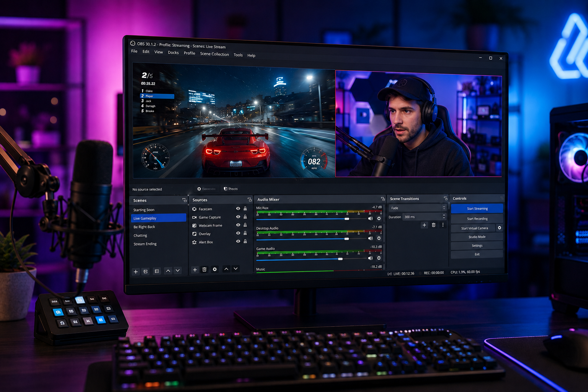Pop out the Scene Transitions dock icon

446,198
